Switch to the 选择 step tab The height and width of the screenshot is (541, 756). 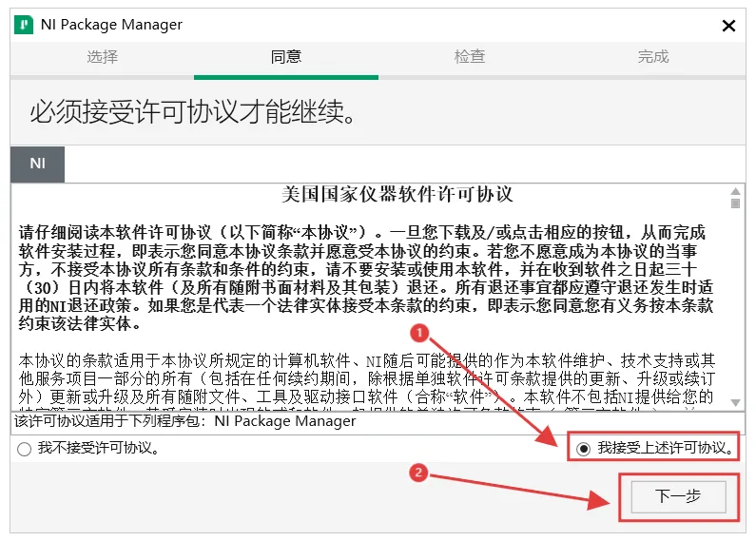[x=102, y=57]
